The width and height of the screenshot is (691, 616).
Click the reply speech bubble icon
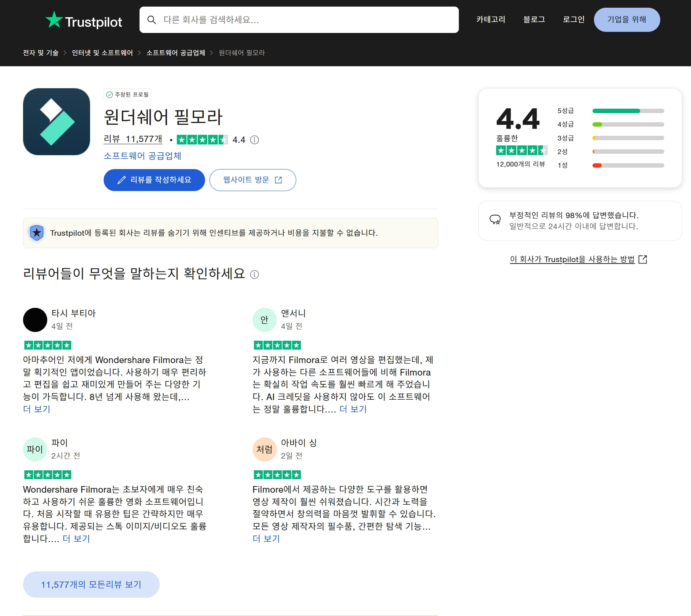[x=495, y=220]
